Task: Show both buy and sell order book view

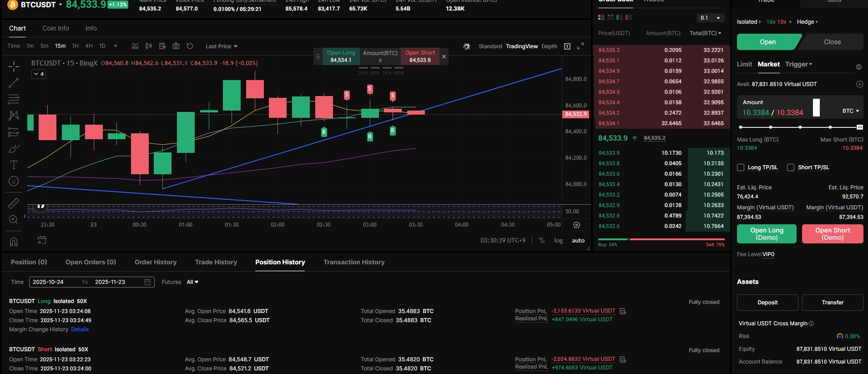Action: click(601, 17)
